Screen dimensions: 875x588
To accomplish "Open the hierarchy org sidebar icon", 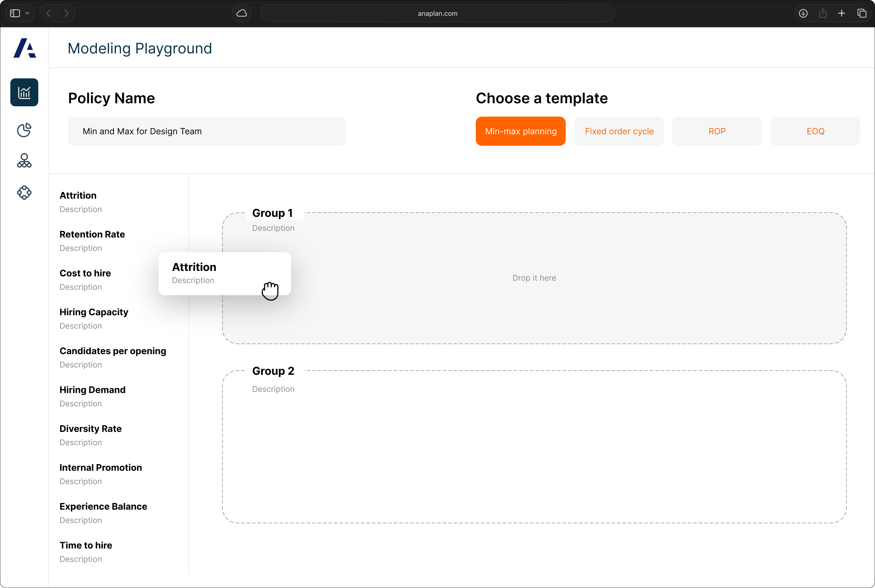I will pyautogui.click(x=24, y=161).
